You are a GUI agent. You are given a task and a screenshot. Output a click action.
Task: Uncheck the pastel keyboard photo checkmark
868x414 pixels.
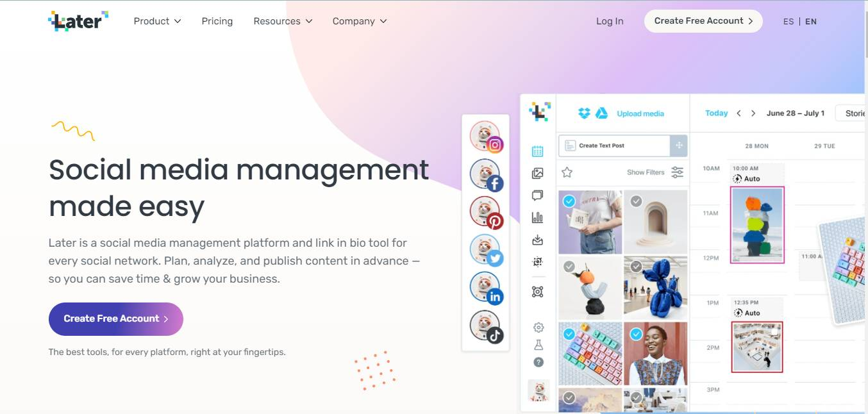(569, 334)
